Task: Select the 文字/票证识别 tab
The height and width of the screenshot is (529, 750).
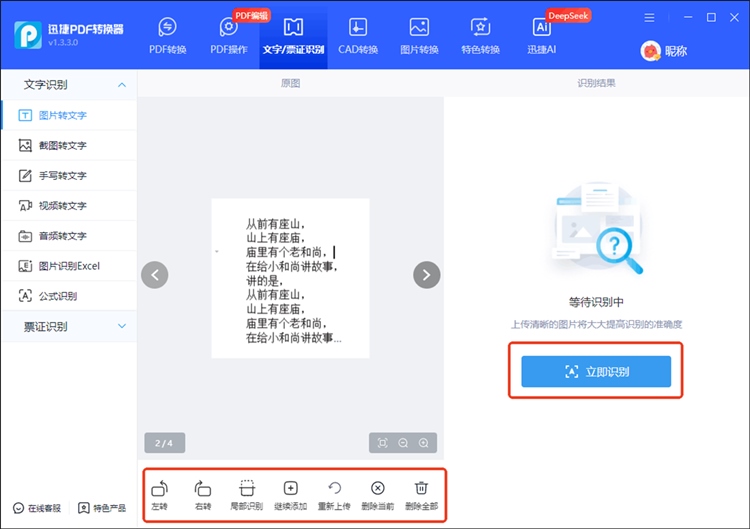Action: pyautogui.click(x=293, y=36)
